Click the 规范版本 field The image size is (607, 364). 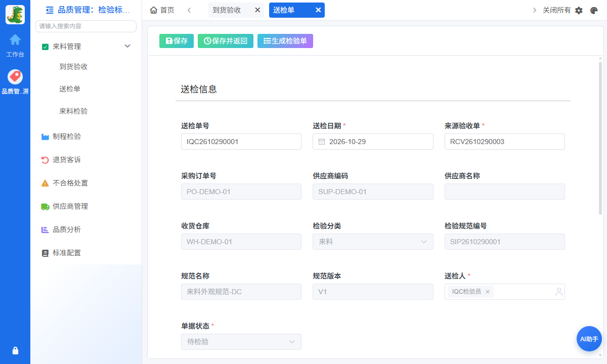pos(373,292)
